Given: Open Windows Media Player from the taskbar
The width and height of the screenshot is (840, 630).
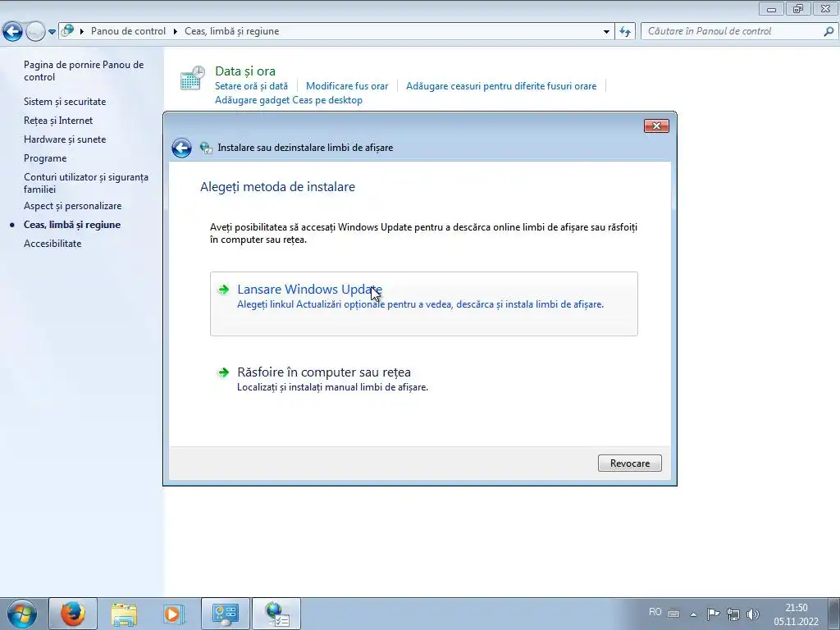Looking at the screenshot, I should tap(175, 614).
